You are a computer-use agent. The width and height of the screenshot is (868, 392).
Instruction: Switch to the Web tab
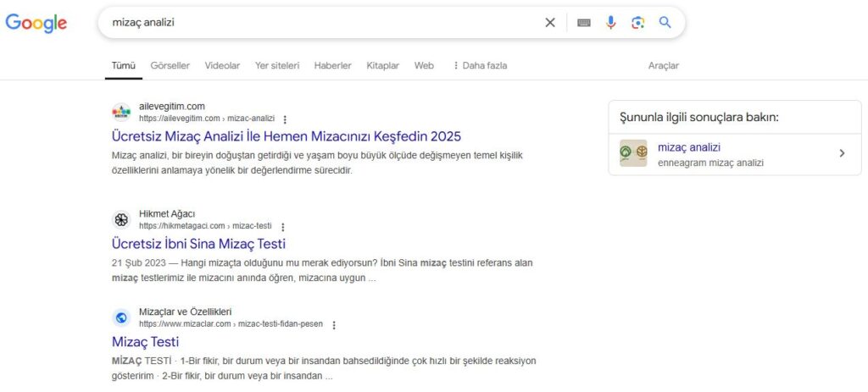pyautogui.click(x=424, y=65)
